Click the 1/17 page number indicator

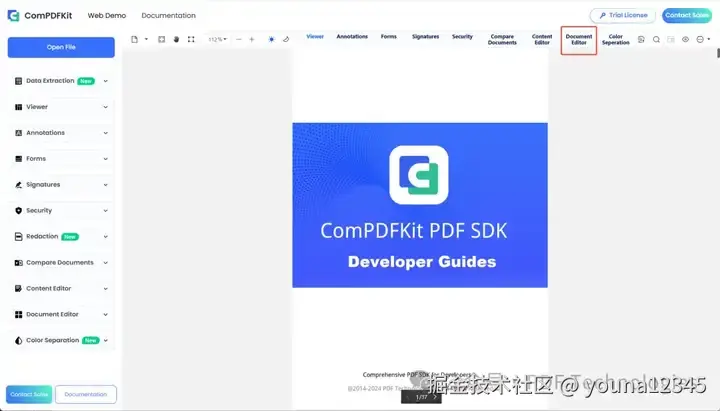[421, 397]
